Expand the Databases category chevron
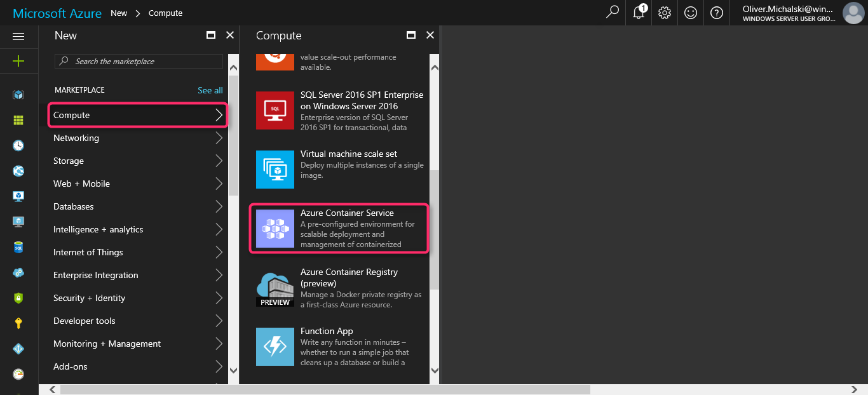 [219, 206]
